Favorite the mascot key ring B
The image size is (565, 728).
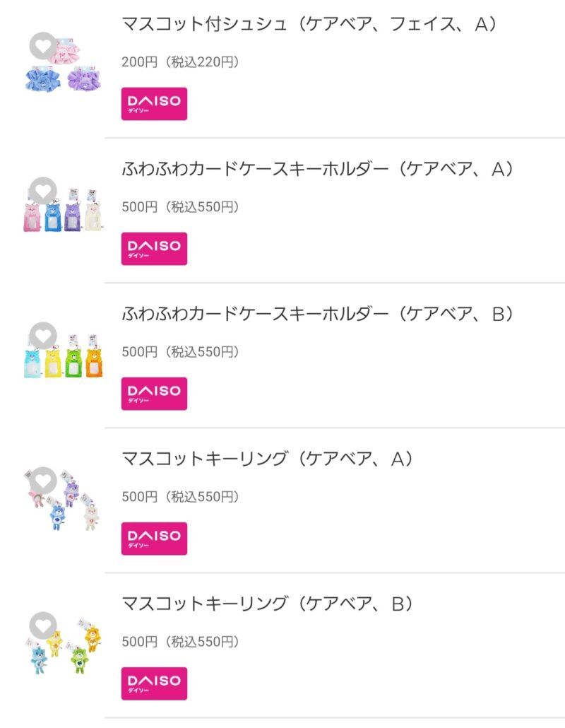point(44,626)
